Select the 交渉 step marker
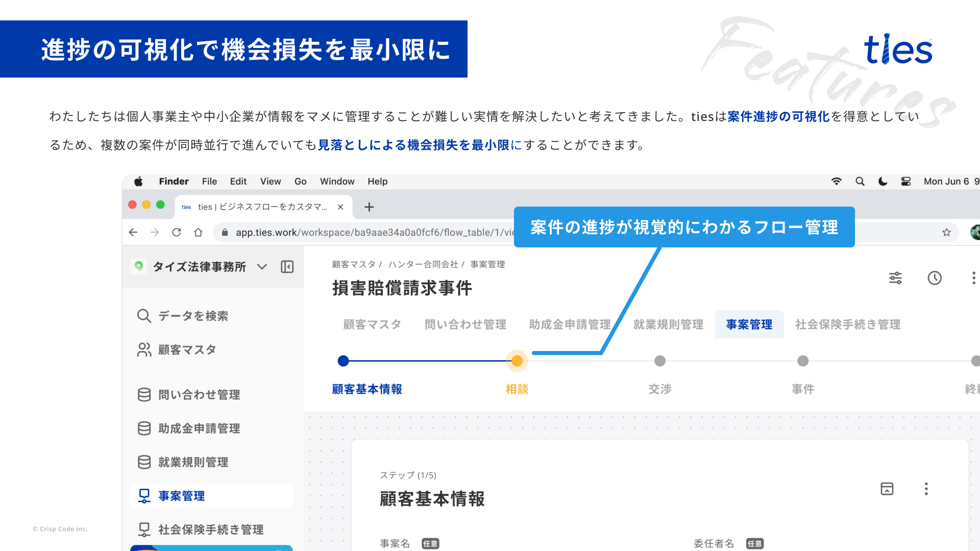Viewport: 980px width, 551px height. [660, 361]
